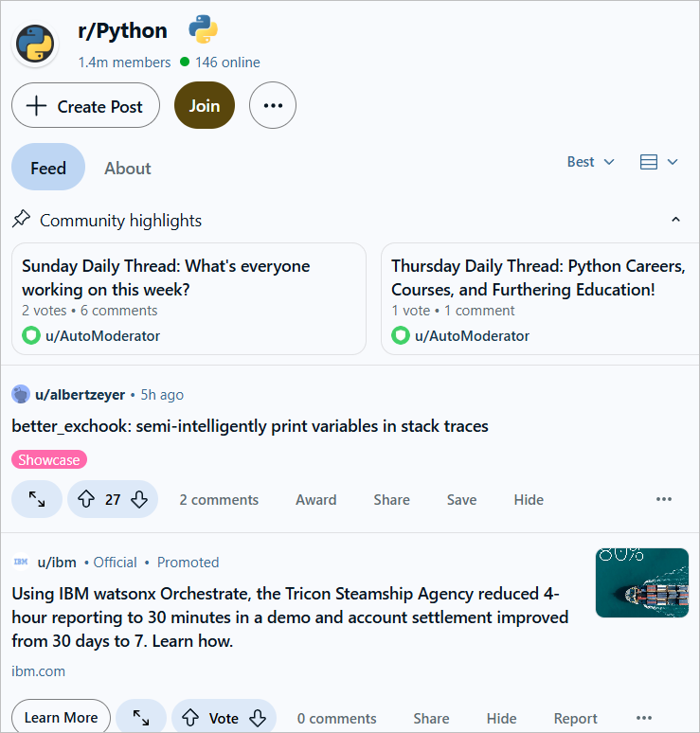Click the r/Python community avatar

click(35, 44)
